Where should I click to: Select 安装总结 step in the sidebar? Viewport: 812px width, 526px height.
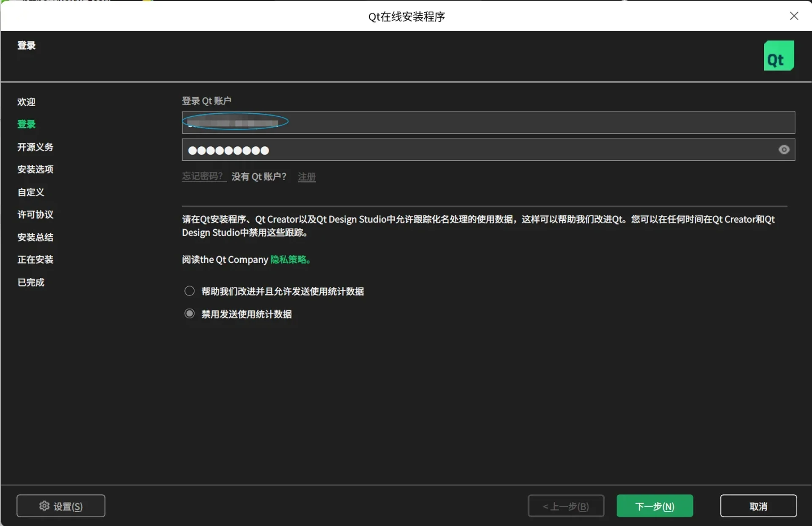click(x=35, y=237)
